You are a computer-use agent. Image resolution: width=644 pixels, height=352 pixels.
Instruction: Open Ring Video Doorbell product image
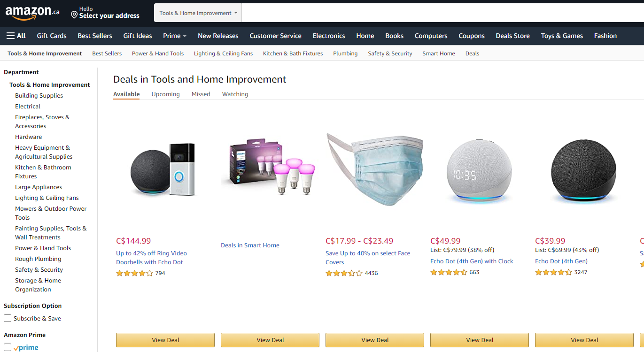(x=163, y=169)
